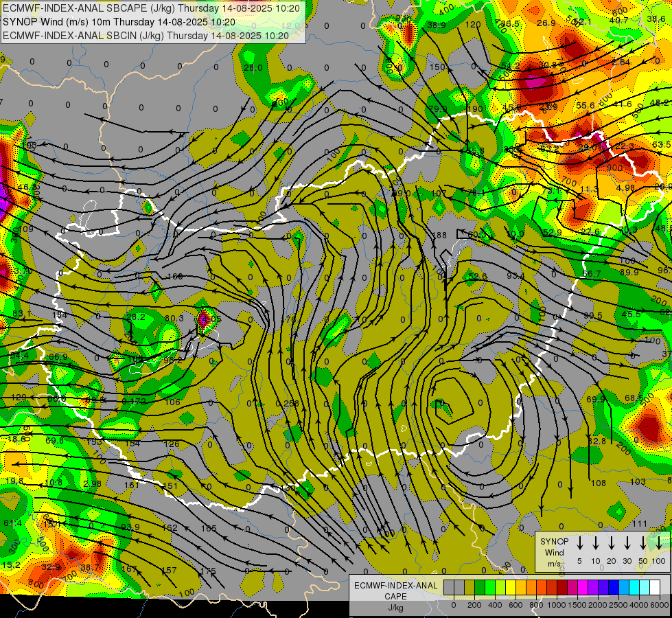Click the 'ECMWF-INDEX-ANAL' label in the CAPE legend

coord(395,586)
